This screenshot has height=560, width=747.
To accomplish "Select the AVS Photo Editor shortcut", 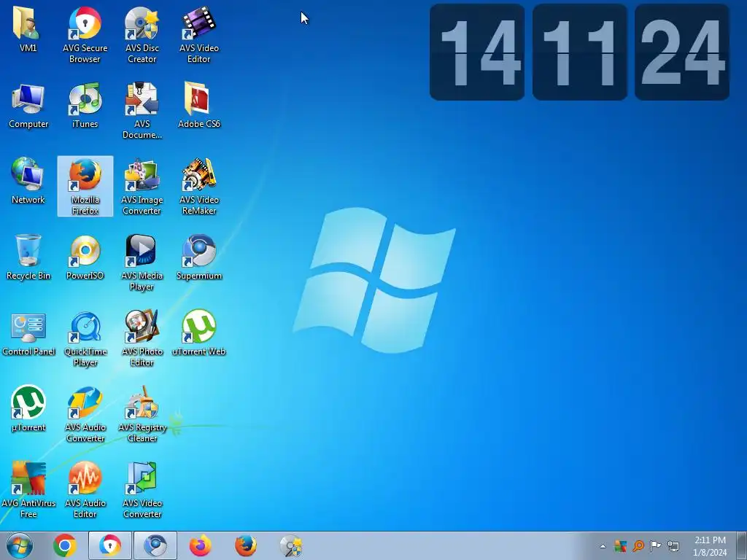I will [142, 338].
